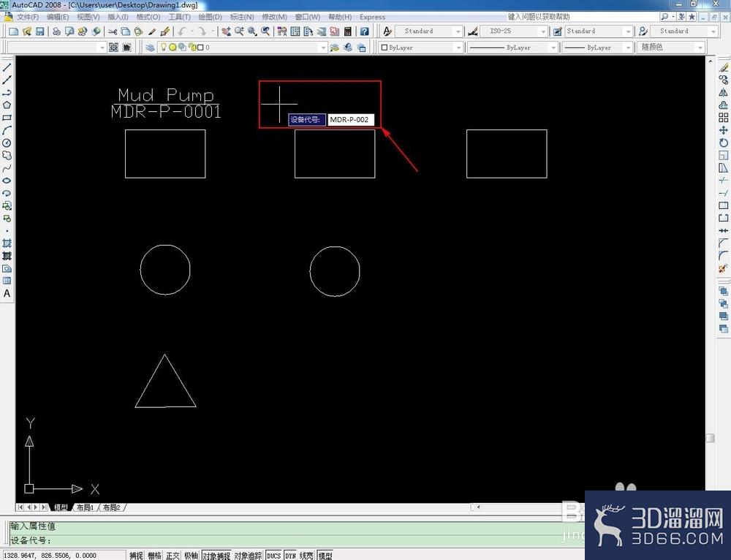This screenshot has width=731, height=560.
Task: Select the Move modify tool
Action: (723, 130)
